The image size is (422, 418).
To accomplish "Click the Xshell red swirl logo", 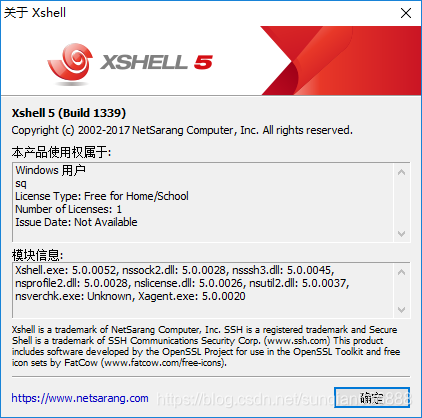I will click(x=70, y=62).
